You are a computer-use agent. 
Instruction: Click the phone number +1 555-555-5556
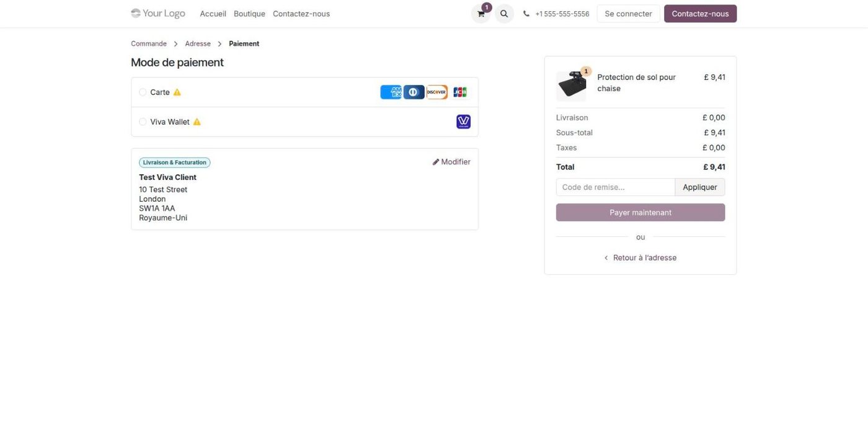pos(562,14)
